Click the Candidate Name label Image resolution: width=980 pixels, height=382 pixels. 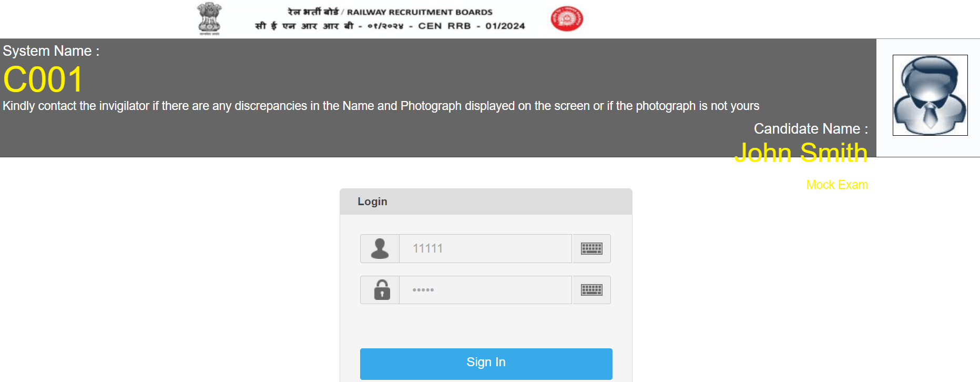point(811,129)
